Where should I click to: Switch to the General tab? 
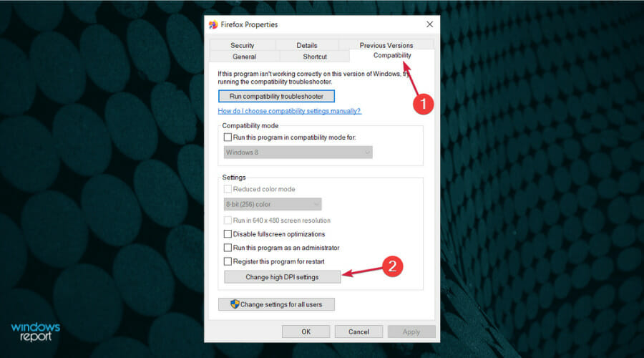point(245,57)
